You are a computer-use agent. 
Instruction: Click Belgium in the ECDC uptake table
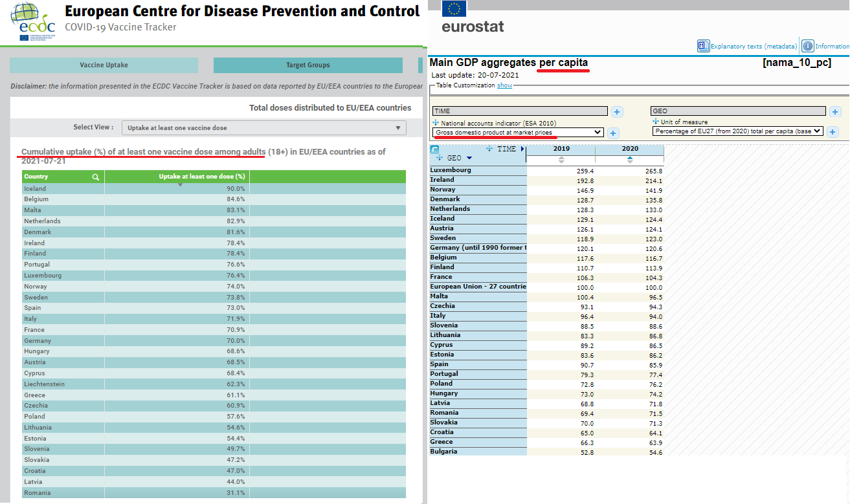36,199
